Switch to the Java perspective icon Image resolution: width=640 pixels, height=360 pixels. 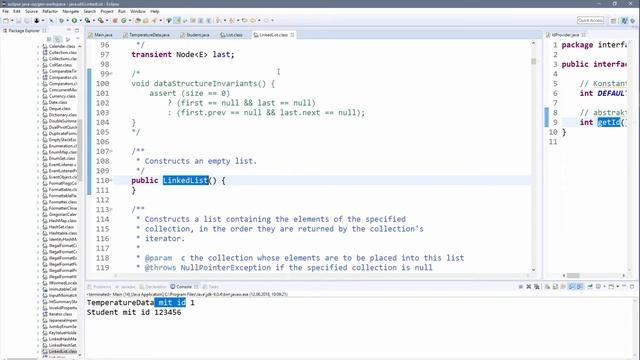click(624, 20)
